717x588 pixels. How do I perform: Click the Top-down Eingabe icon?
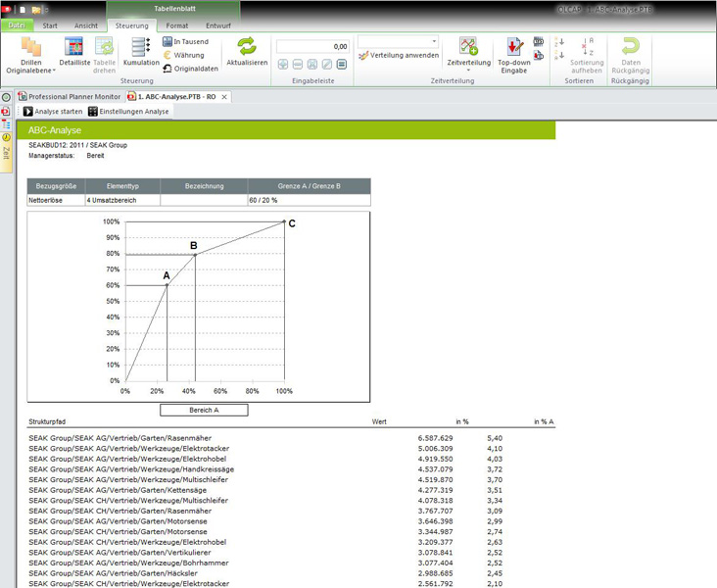(513, 46)
